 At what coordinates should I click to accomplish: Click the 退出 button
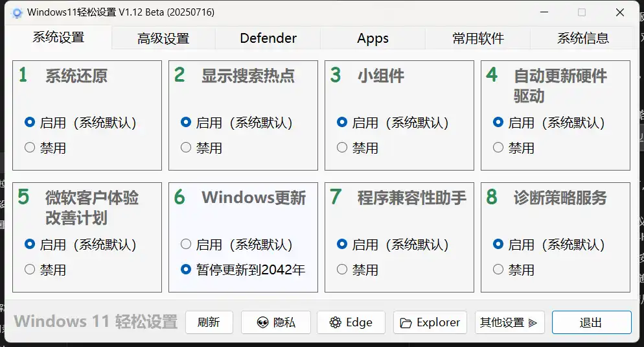coord(592,322)
